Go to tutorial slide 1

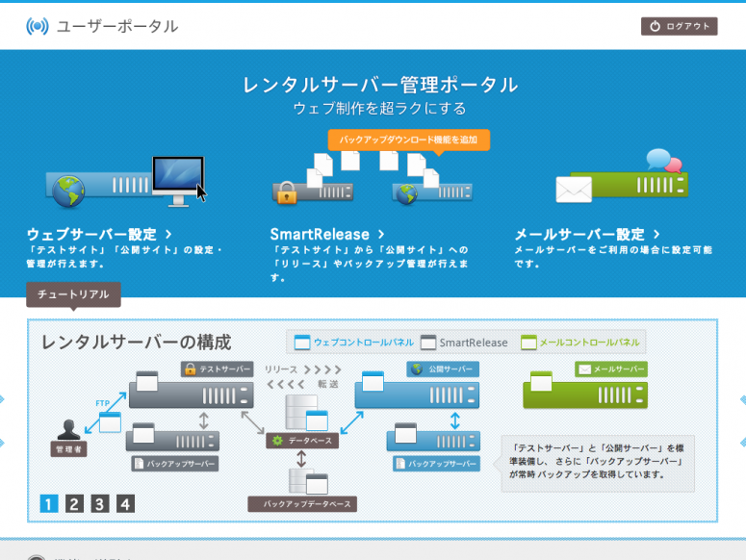[x=49, y=503]
